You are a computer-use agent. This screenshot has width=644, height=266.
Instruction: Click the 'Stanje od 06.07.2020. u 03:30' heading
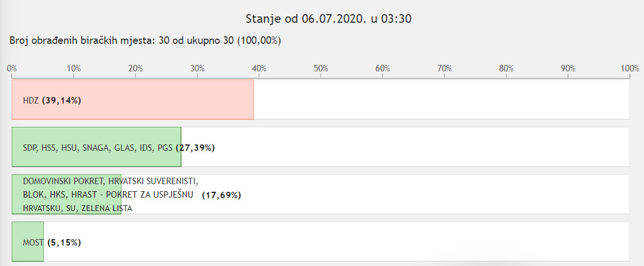coord(329,19)
